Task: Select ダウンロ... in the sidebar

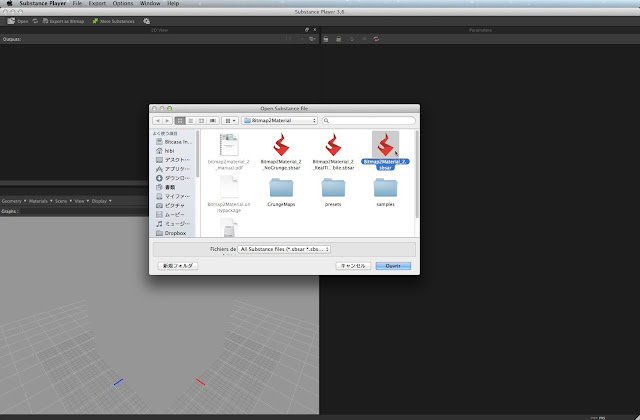Action: click(173, 178)
